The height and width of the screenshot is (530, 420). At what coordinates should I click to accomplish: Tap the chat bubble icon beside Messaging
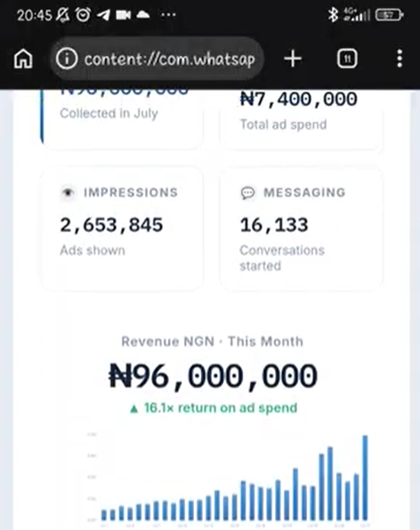[x=247, y=193]
